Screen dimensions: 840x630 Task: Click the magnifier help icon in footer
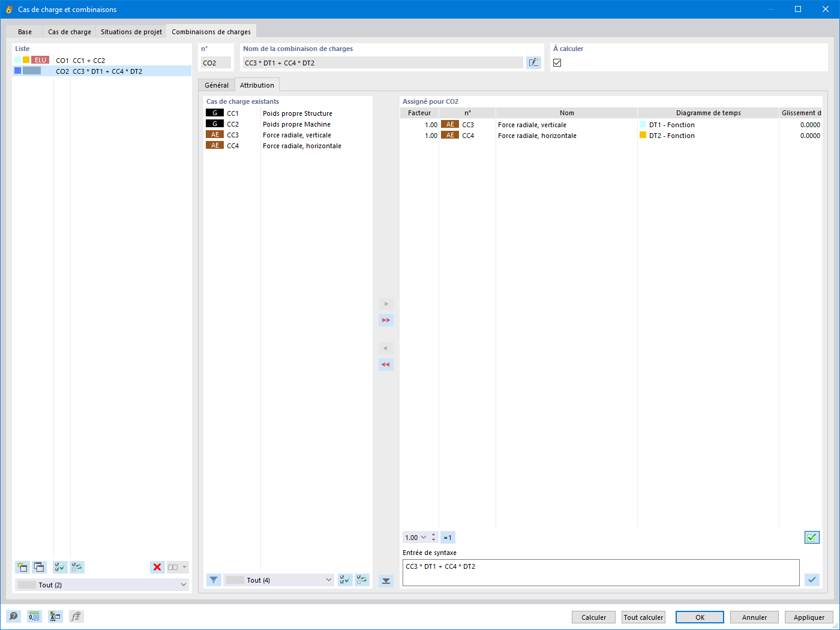pos(13,616)
